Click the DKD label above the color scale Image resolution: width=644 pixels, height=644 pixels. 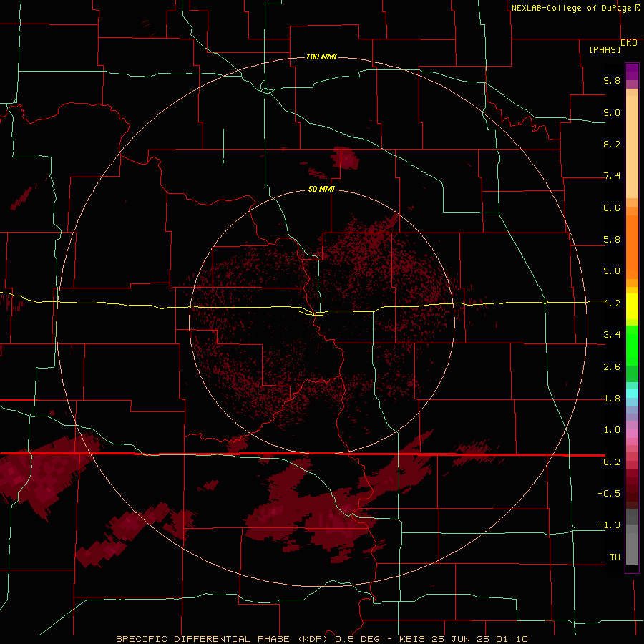629,43
